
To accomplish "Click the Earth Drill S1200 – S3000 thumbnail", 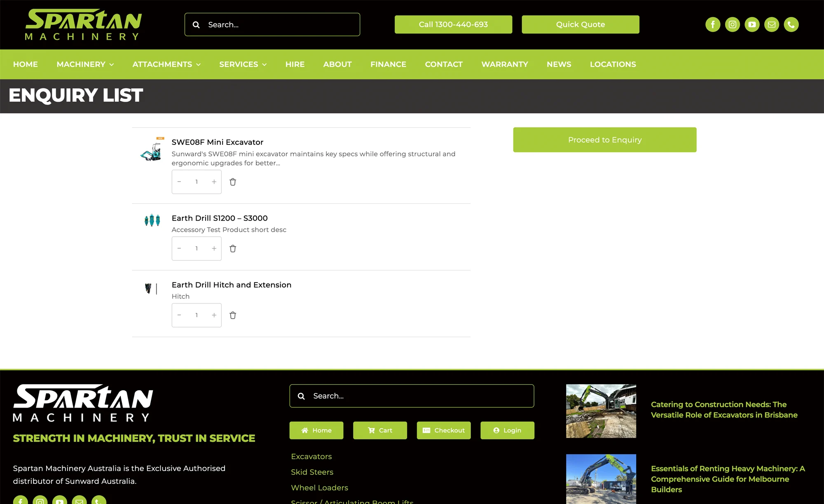I will point(152,220).
